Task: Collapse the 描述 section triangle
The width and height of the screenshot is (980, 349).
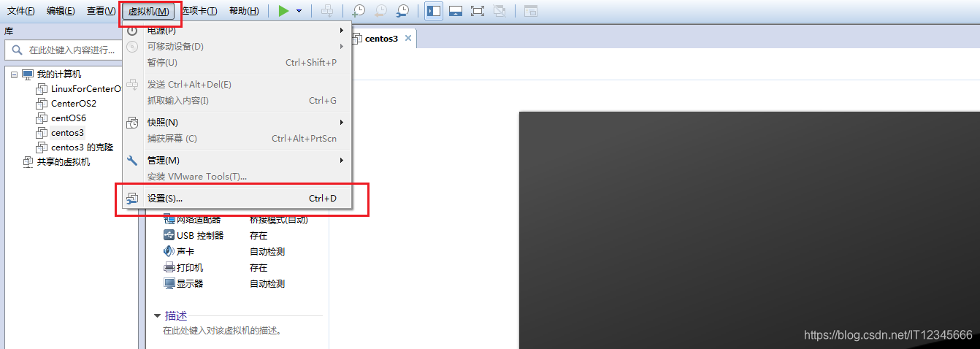Action: tap(157, 316)
